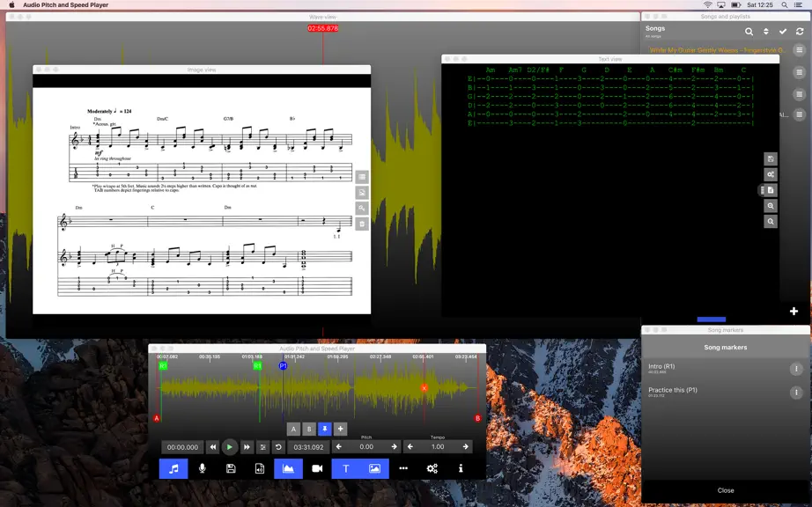The image size is (812, 507).
Task: Click the settings gears icon in Text view sidebar
Action: coord(771,174)
